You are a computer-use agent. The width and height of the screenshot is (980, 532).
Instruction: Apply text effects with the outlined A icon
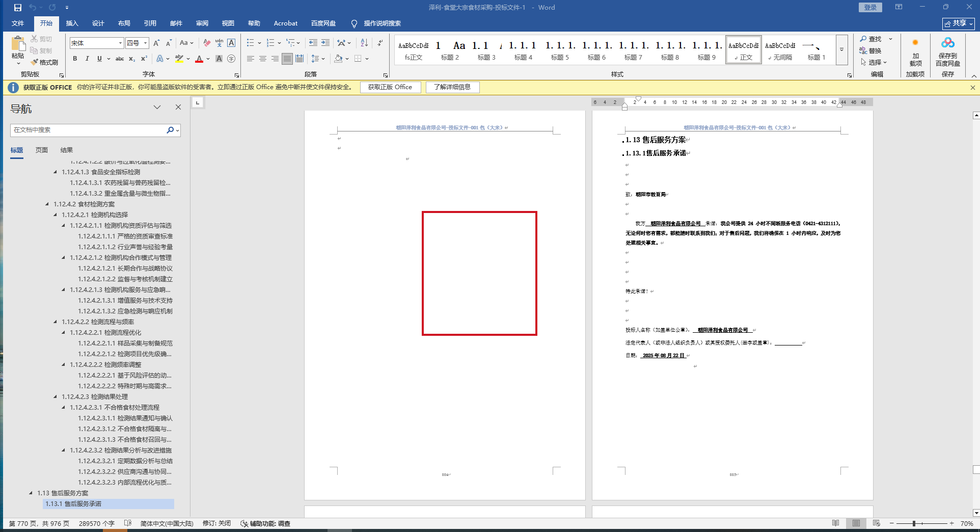pos(160,59)
